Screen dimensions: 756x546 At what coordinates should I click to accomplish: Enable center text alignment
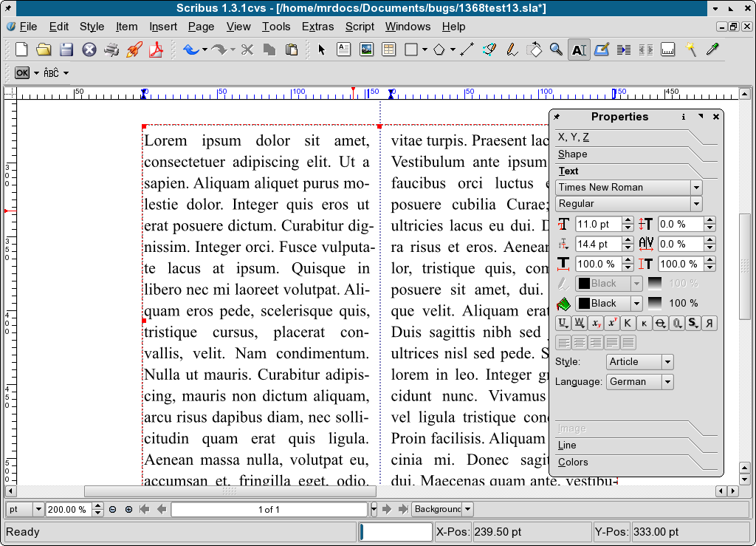[580, 342]
